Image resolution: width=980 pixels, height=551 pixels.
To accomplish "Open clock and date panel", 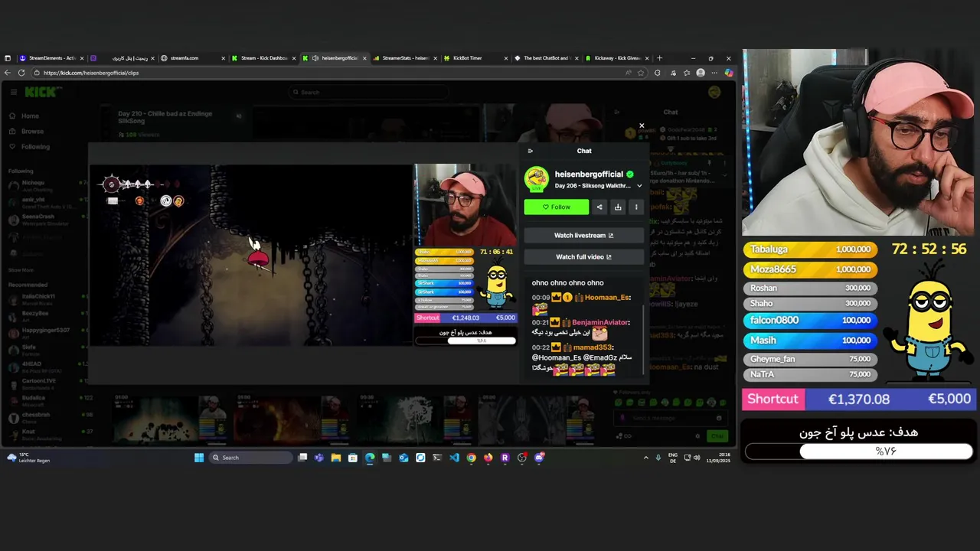I will pyautogui.click(x=718, y=458).
